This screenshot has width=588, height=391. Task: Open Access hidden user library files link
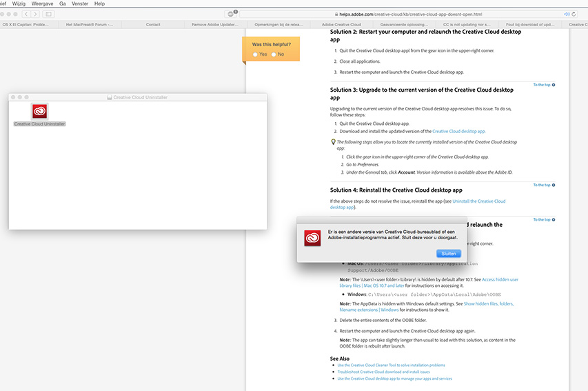[500, 279]
